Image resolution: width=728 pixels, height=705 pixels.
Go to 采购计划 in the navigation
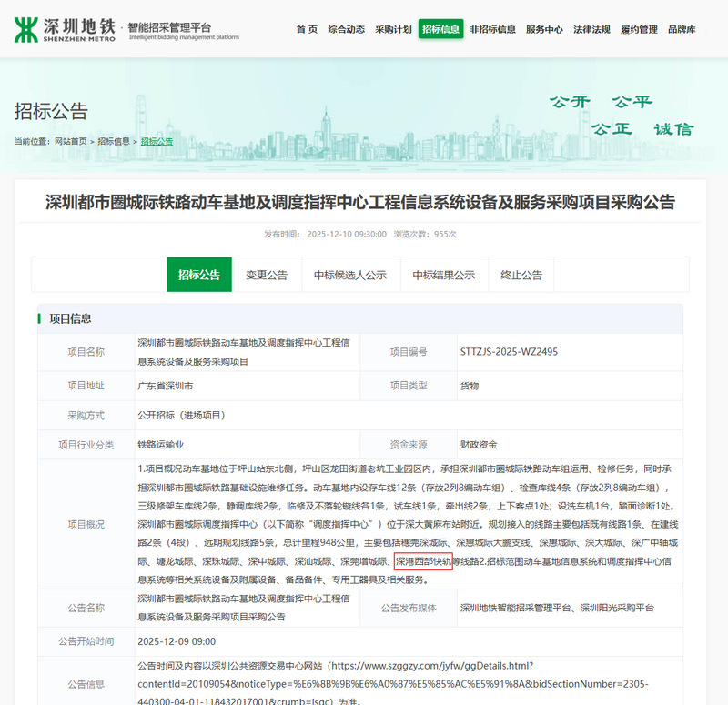click(393, 30)
